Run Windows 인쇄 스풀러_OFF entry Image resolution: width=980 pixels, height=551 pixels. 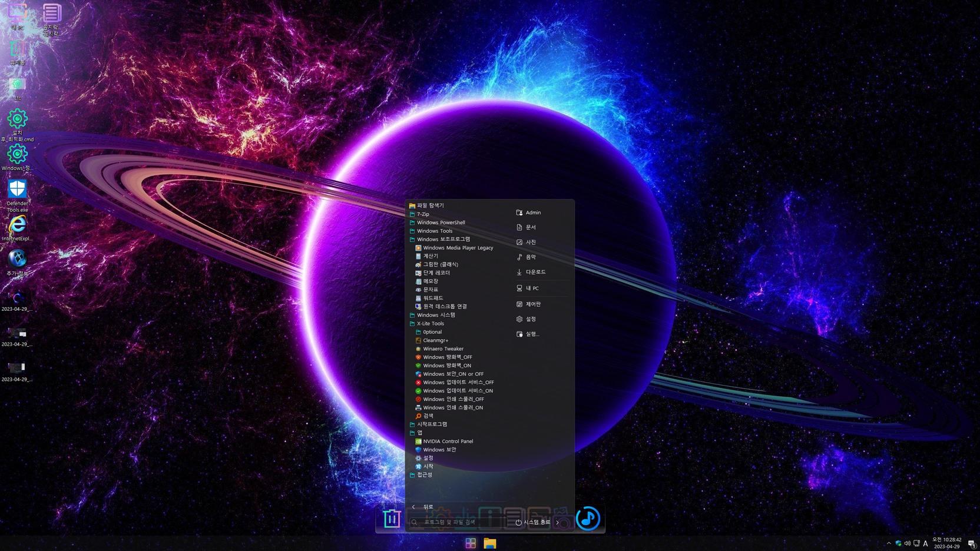tap(449, 399)
